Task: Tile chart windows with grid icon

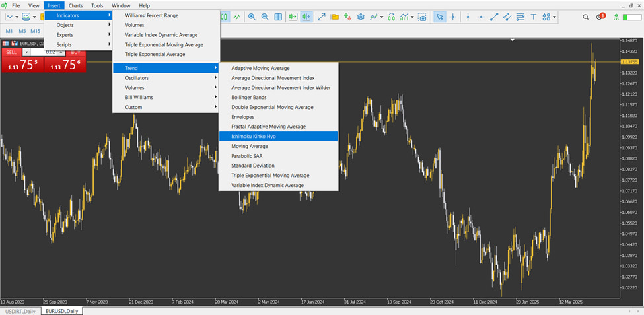Action: tap(278, 17)
